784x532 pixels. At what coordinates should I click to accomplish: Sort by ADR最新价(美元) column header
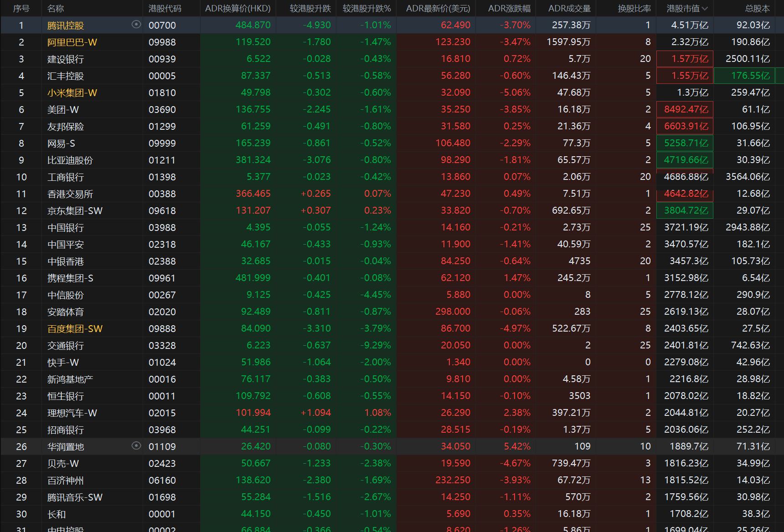pyautogui.click(x=438, y=8)
